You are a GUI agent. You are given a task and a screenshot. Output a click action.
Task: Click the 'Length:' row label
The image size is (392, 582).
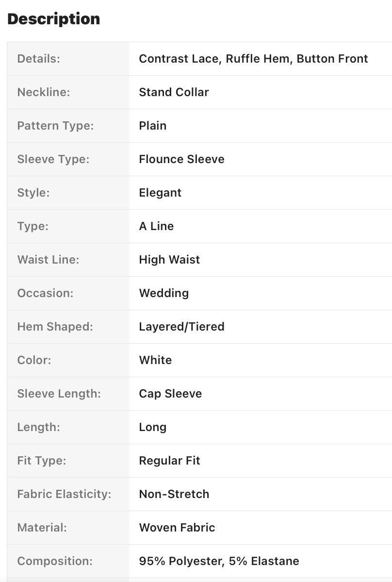pyautogui.click(x=38, y=427)
